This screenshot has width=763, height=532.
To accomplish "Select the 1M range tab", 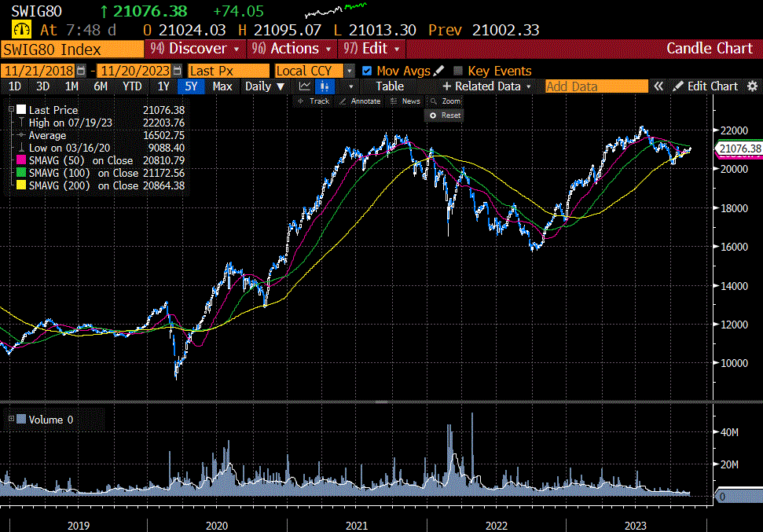I will (x=72, y=86).
